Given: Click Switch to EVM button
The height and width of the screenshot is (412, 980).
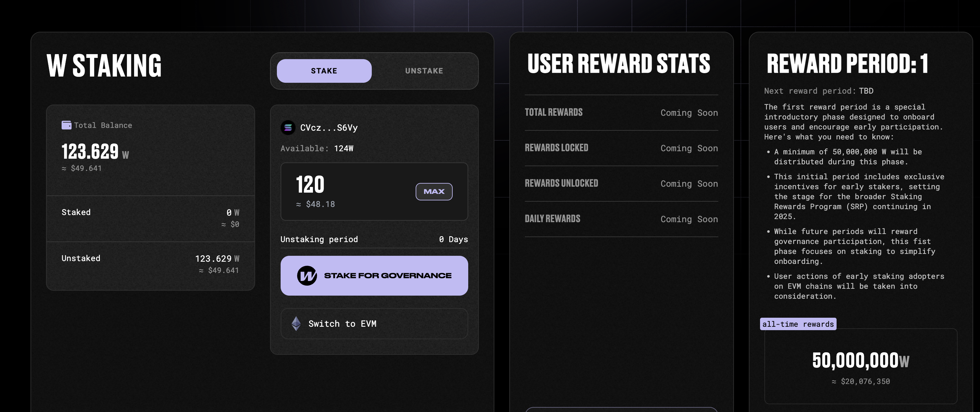Looking at the screenshot, I should pos(374,324).
